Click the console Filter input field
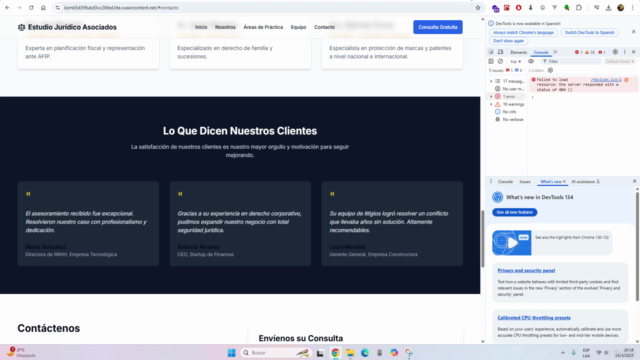 point(571,61)
